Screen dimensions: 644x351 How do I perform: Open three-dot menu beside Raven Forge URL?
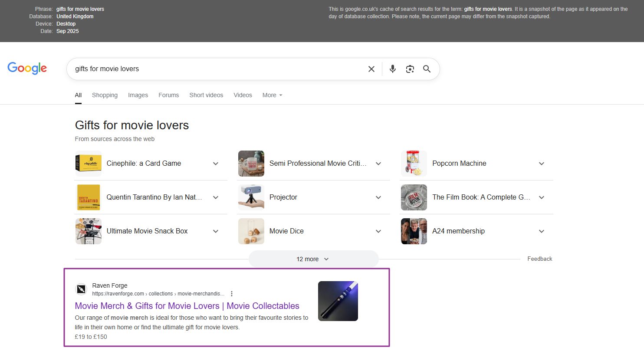click(232, 294)
